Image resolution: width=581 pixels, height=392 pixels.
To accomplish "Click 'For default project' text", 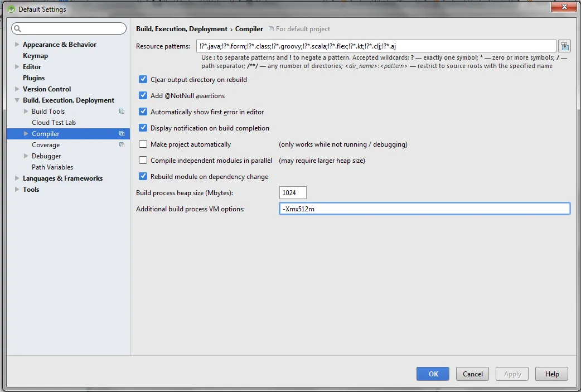I will click(303, 29).
